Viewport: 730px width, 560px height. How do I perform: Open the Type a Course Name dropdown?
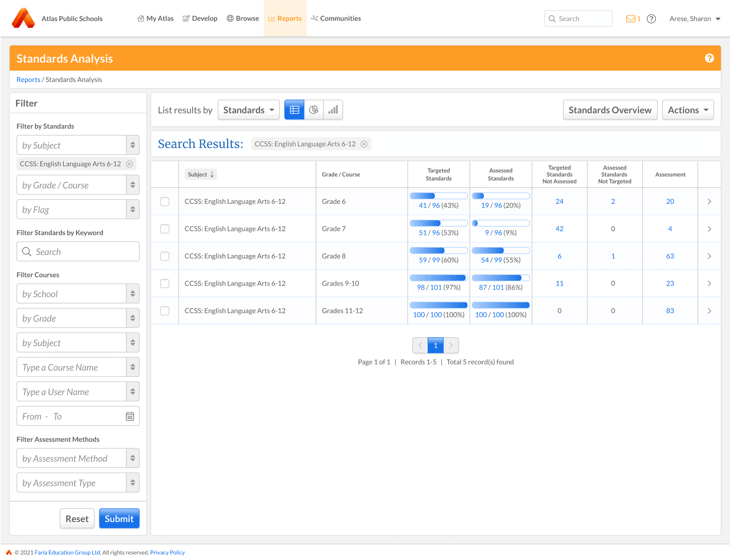pos(78,367)
